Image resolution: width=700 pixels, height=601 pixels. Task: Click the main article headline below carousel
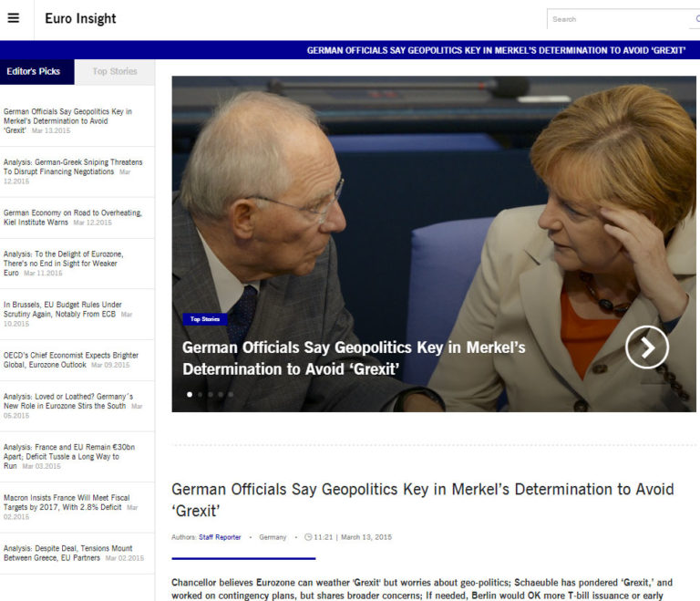point(422,500)
